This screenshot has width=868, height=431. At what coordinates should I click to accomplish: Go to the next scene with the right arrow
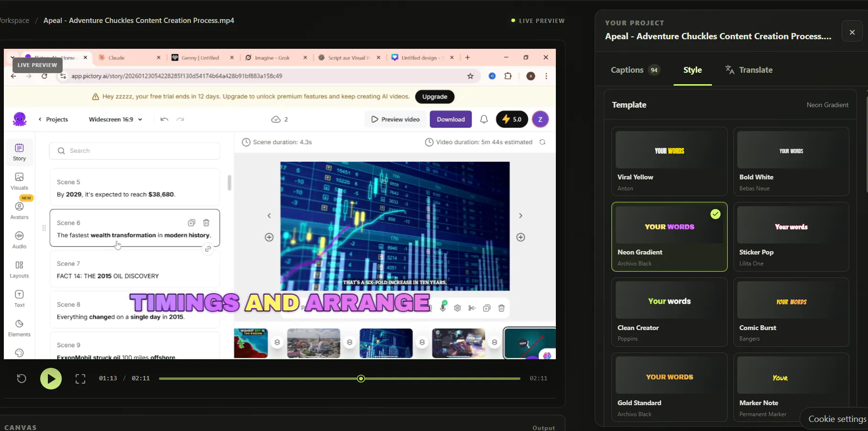pos(521,216)
